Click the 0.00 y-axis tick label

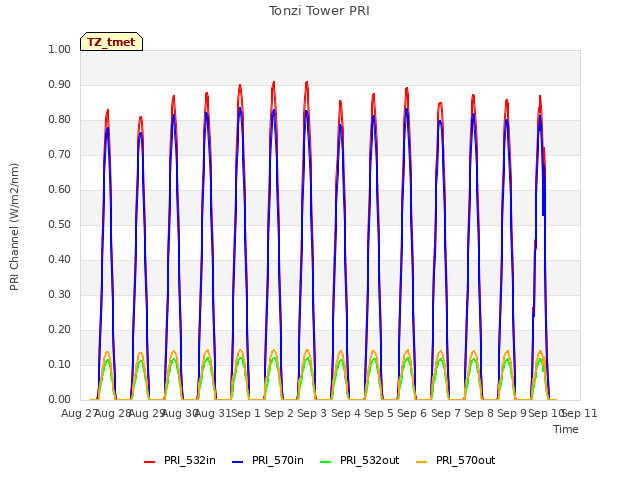[60, 400]
